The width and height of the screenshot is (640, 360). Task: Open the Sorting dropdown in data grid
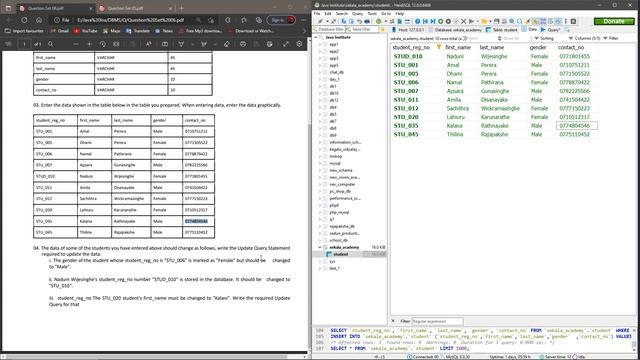(x=544, y=38)
